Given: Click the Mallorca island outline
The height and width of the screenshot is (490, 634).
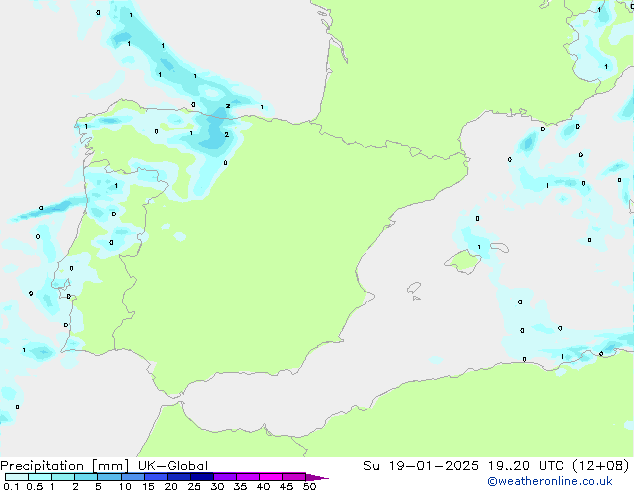Looking at the screenshot, I should point(463,262).
